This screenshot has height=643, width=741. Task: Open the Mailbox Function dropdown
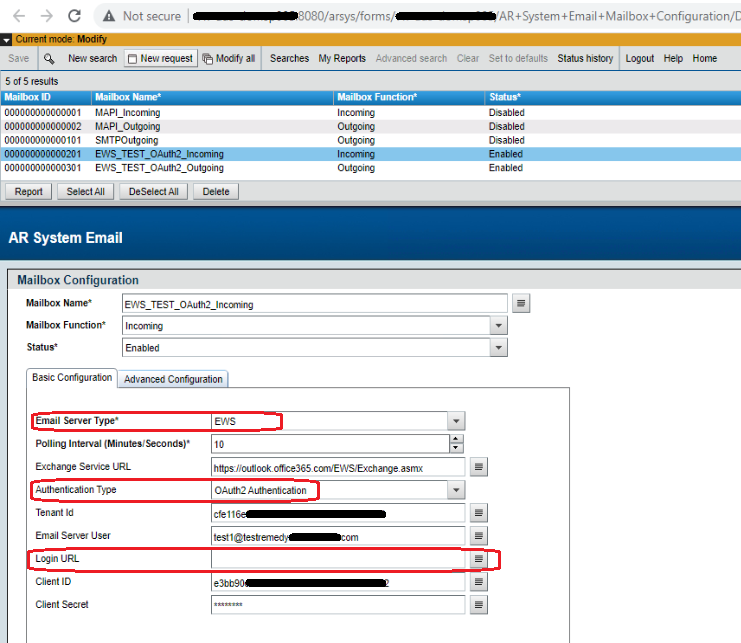click(498, 326)
